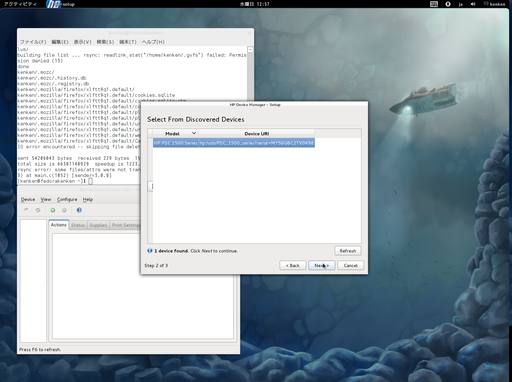Screen dimensions: 512x382
Task: Sort by the Model column dropdown arrow
Action: [x=194, y=133]
